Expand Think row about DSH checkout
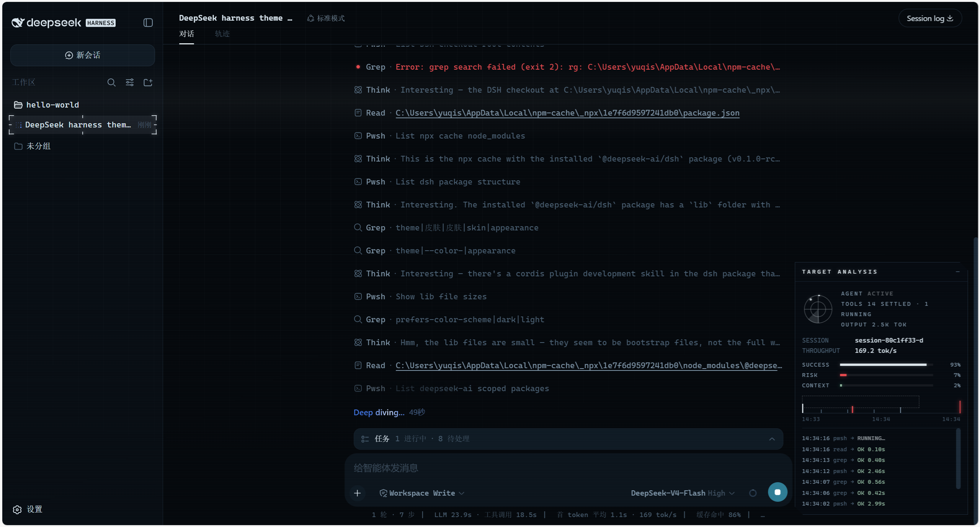Image resolution: width=980 pixels, height=527 pixels. [x=568, y=90]
